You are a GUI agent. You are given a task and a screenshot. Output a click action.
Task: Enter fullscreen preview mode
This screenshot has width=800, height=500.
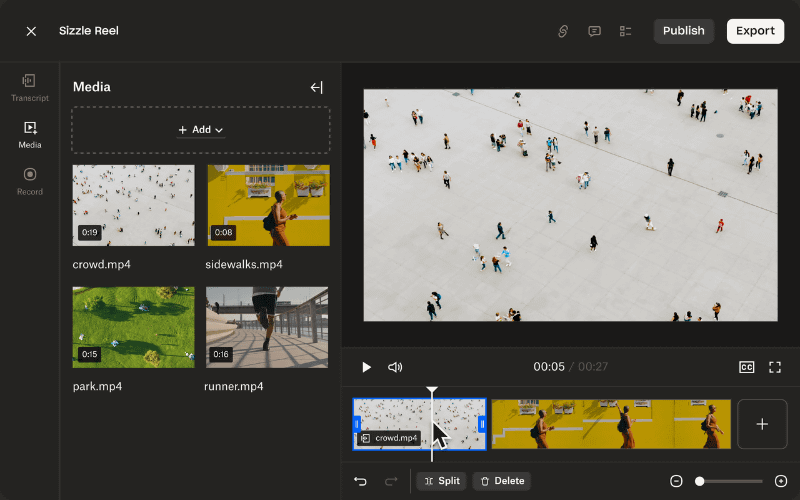[x=775, y=367]
